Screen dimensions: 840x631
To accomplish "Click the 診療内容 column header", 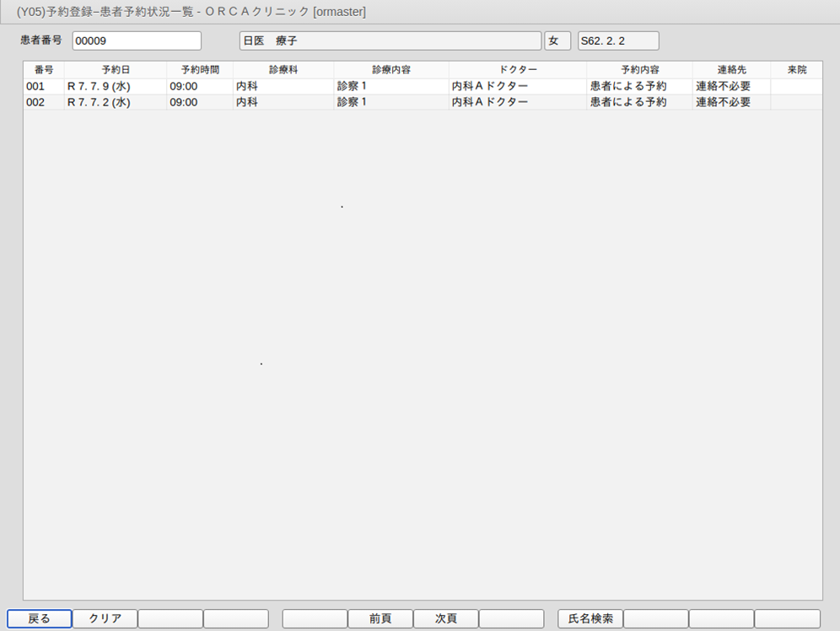I will pos(391,69).
